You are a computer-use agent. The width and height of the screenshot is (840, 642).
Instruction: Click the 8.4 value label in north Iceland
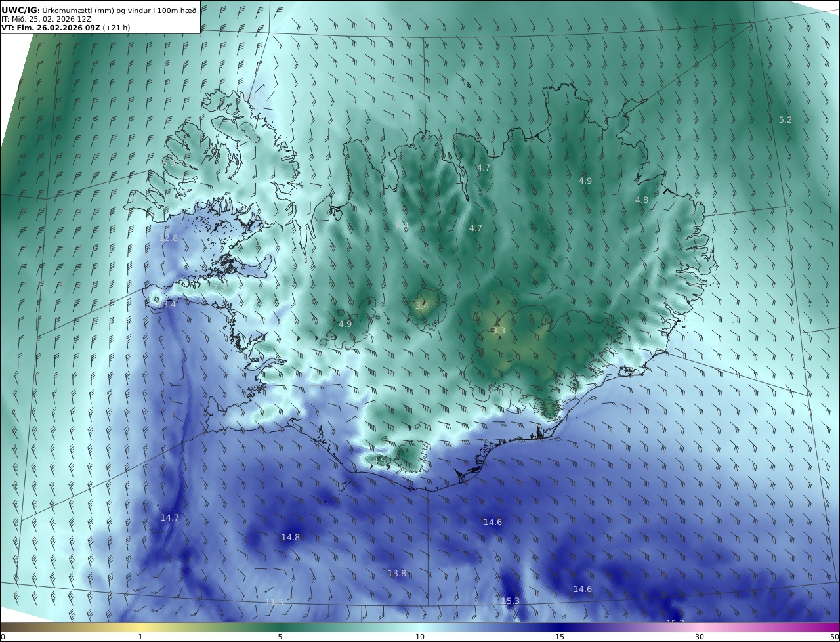[402, 226]
